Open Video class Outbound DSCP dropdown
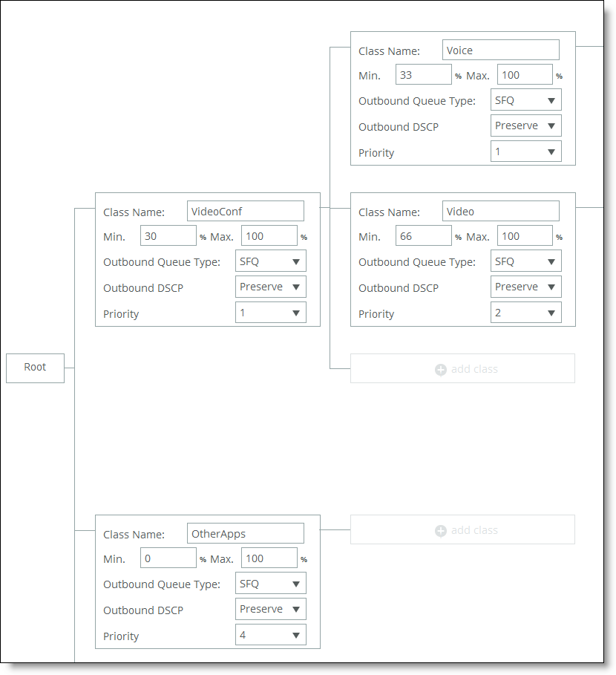The width and height of the screenshot is (616, 675). click(x=525, y=287)
